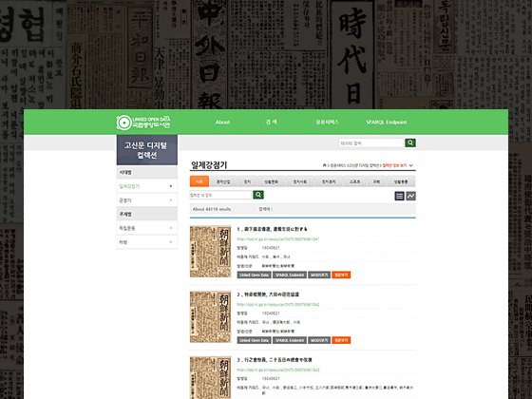Open result 1 resource URL ending 0041
Screen dimensions: 532x399
[x=278, y=239]
